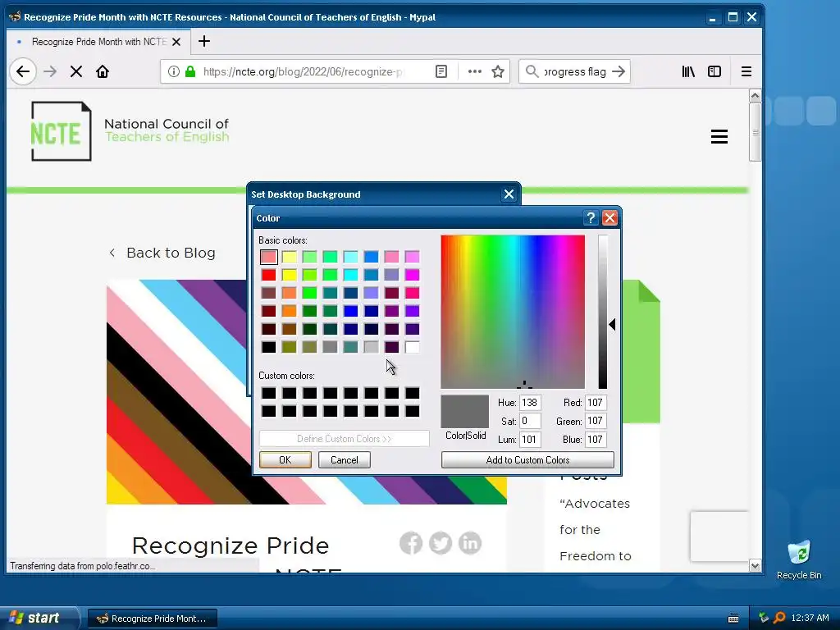The width and height of the screenshot is (840, 630).
Task: Click the Pride progress flag image
Action: point(176,391)
